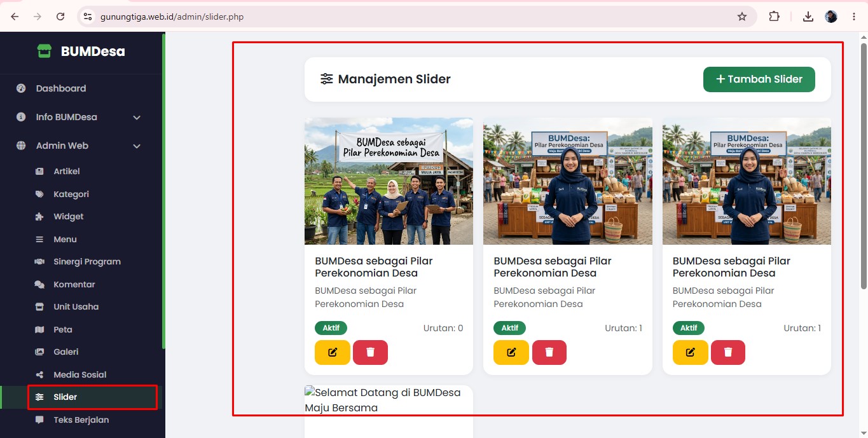Go forward with the browser forward arrow
868x438 pixels.
pyautogui.click(x=38, y=17)
